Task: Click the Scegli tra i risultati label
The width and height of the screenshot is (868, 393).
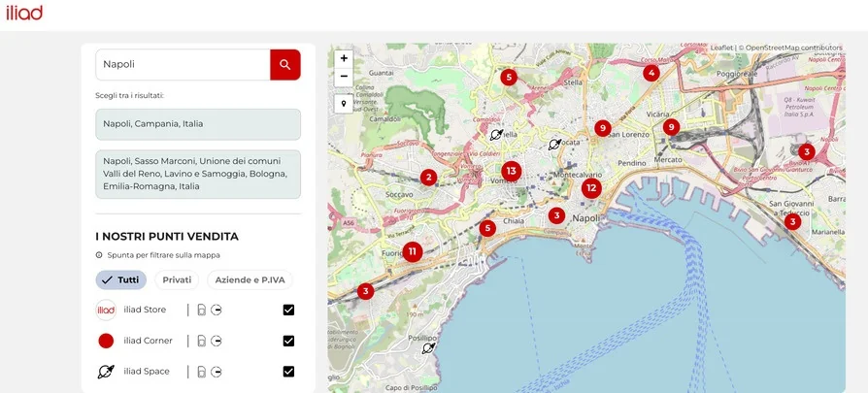Action: [129, 96]
